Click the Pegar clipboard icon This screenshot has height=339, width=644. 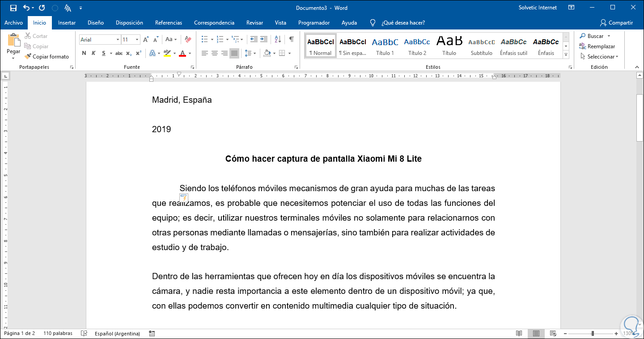[13, 40]
